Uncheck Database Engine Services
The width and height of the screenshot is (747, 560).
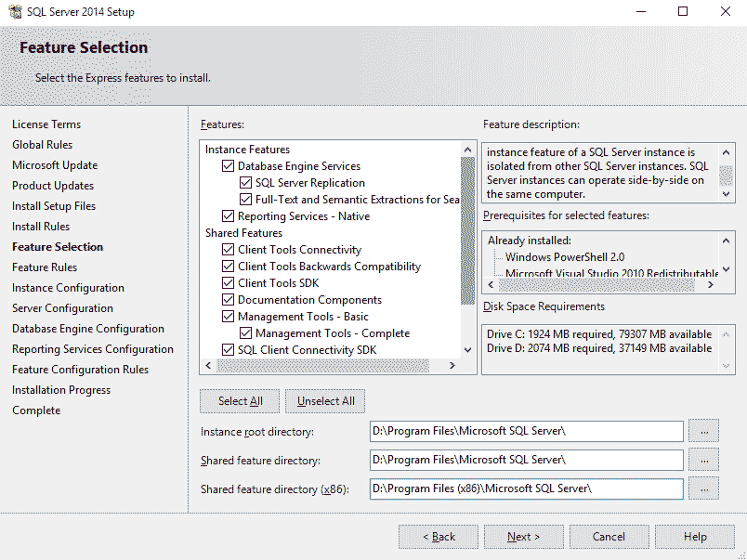click(x=228, y=165)
